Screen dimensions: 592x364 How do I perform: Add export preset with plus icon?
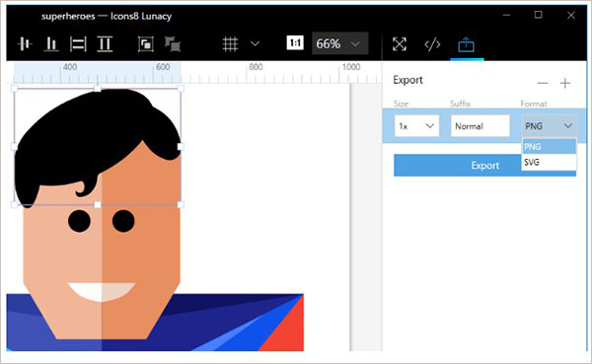coord(565,83)
